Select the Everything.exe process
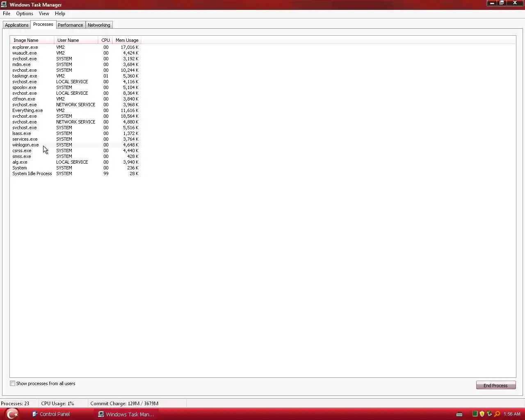 (75, 110)
